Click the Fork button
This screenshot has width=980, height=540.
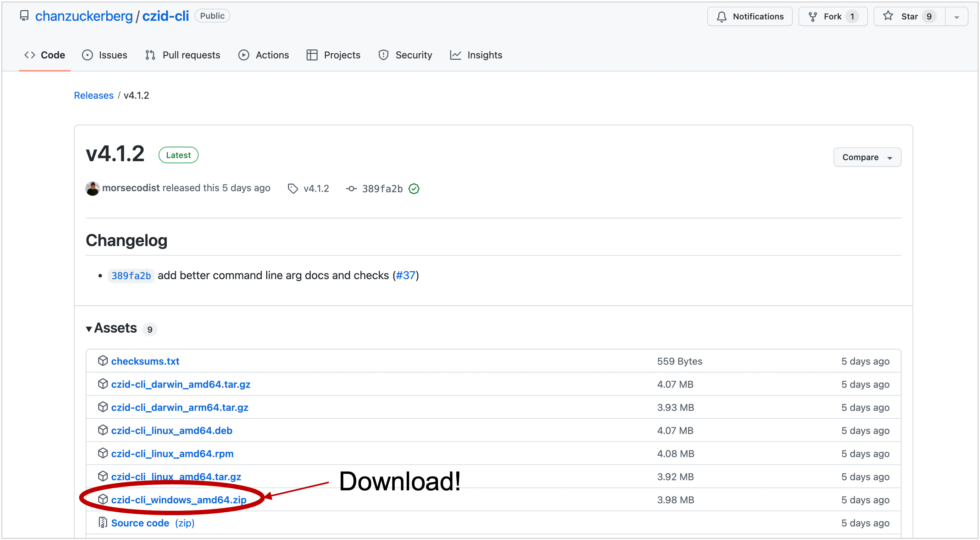[833, 16]
